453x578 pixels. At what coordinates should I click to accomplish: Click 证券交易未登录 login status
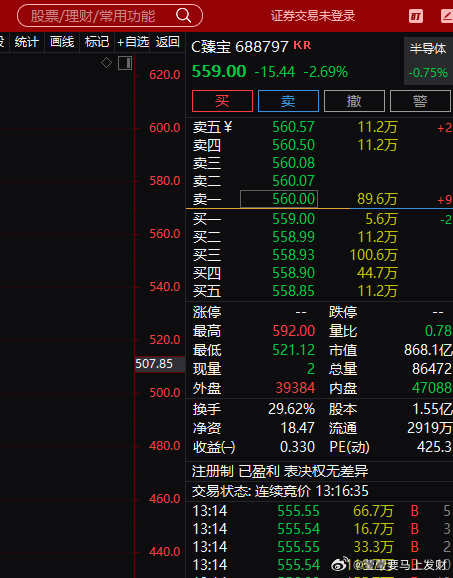tap(313, 16)
